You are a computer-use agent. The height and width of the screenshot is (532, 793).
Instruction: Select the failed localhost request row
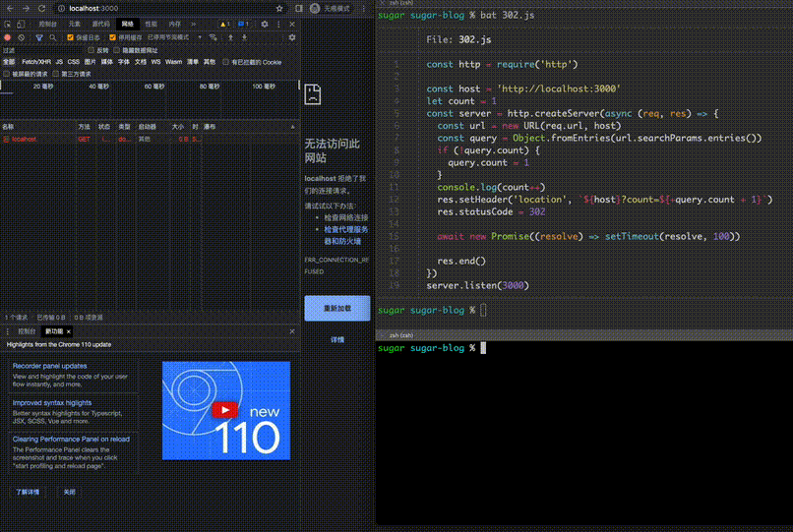150,139
